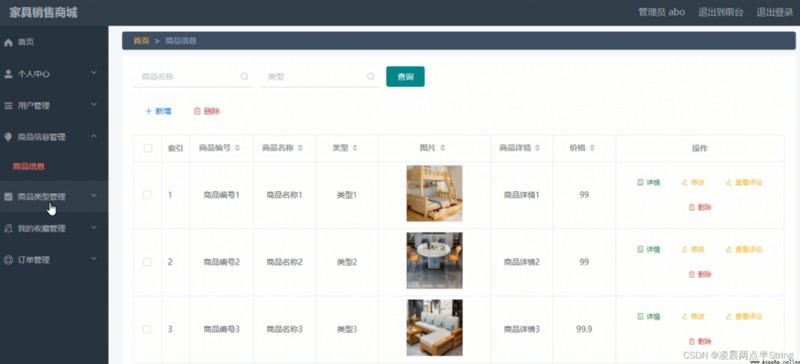Viewport: 800px width, 364px height.
Task: Check the checkbox for row 3
Action: 147,329
